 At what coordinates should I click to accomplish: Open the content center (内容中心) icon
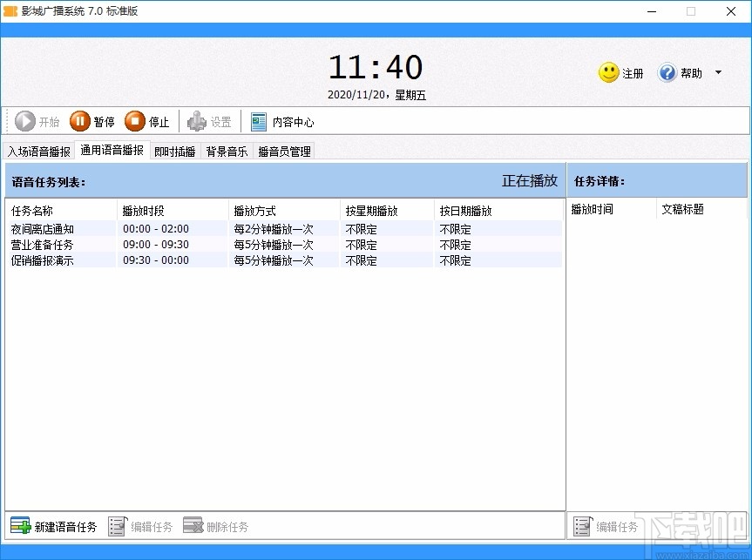258,121
